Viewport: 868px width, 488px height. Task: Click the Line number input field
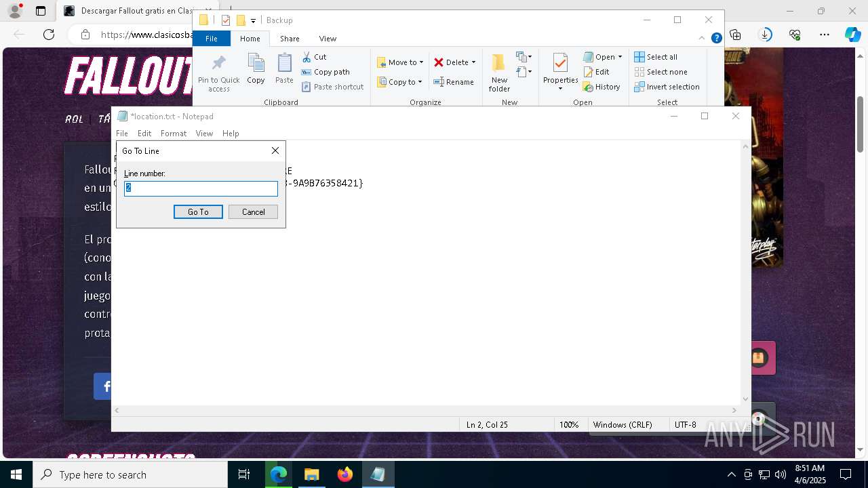click(x=201, y=188)
